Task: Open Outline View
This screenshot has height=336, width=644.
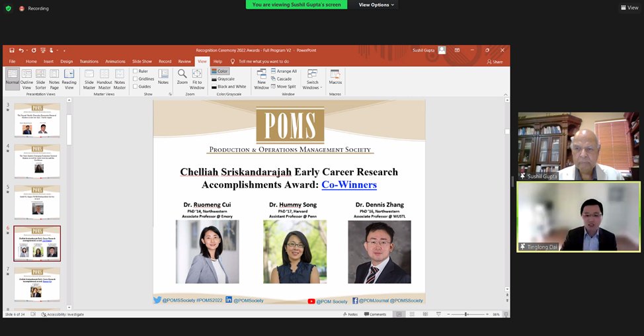Action: (x=26, y=79)
